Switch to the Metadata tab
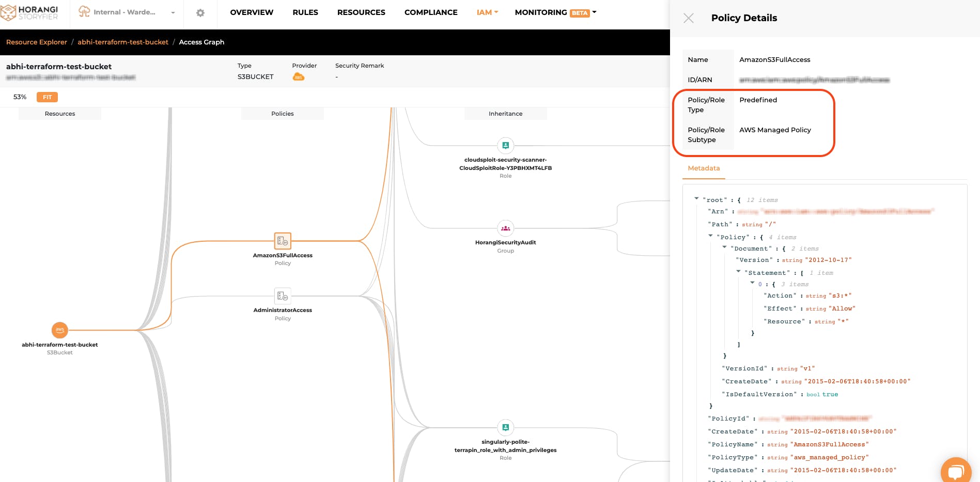The width and height of the screenshot is (980, 482). point(704,168)
